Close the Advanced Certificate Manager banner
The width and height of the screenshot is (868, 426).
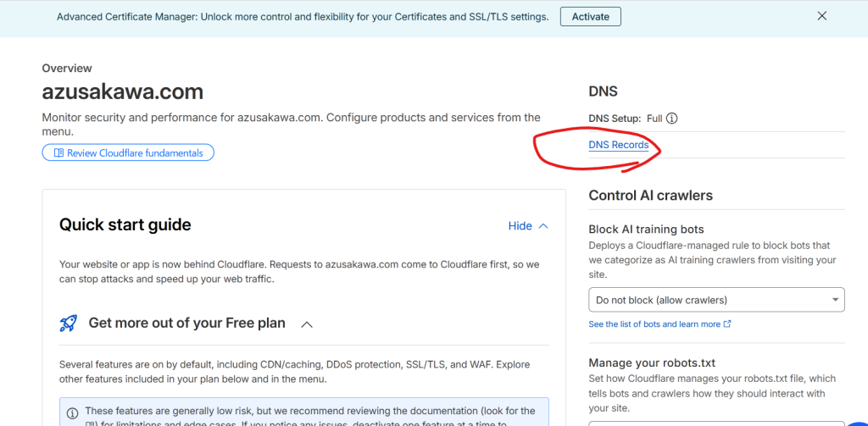(x=821, y=16)
